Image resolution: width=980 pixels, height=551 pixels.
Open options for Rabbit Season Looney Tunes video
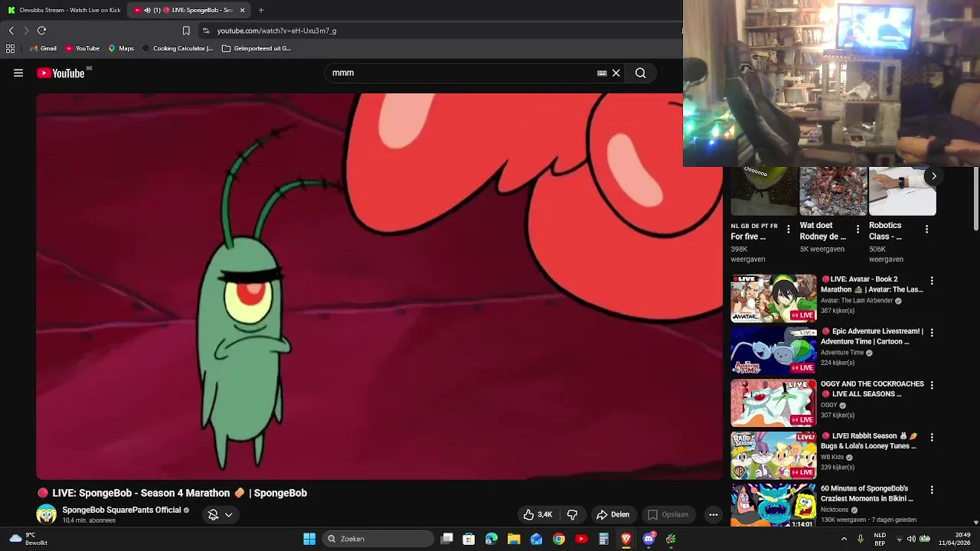(932, 437)
